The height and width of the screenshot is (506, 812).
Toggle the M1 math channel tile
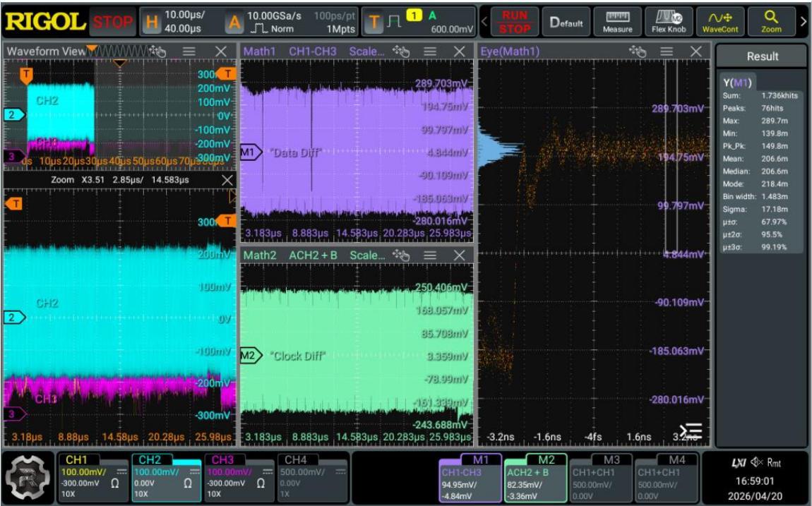(470, 477)
